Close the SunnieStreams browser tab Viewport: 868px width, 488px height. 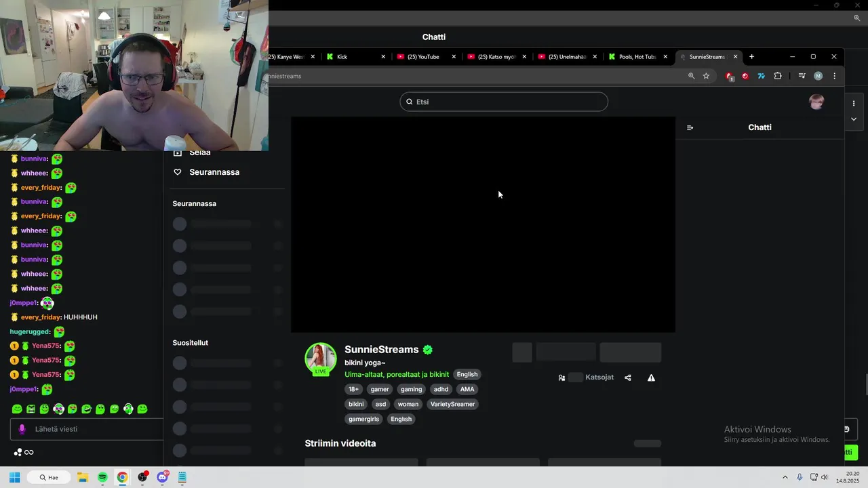tap(735, 57)
